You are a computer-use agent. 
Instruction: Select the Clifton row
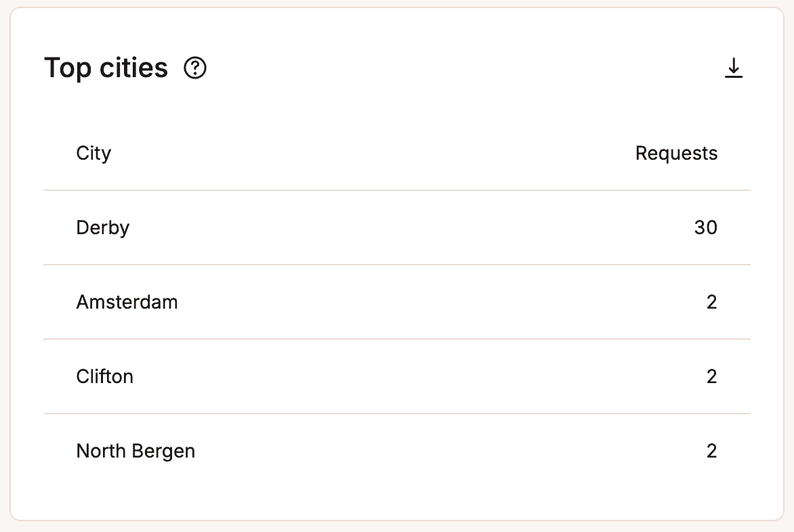[105, 376]
